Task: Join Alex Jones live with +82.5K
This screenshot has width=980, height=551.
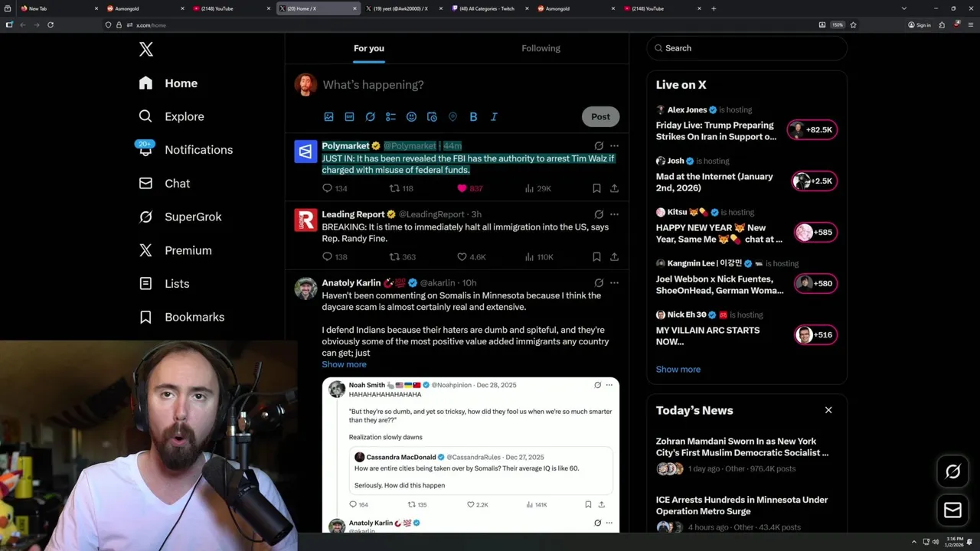Action: pyautogui.click(x=812, y=130)
